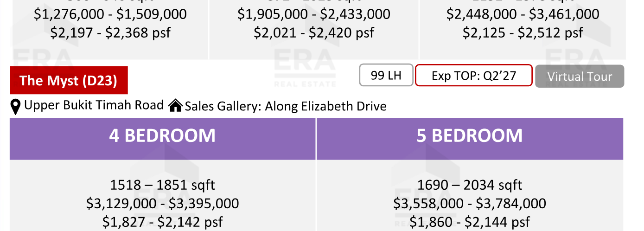The height and width of the screenshot is (231, 644).
Task: Click the Exp TOP: Q2'27 badge
Action: [473, 75]
